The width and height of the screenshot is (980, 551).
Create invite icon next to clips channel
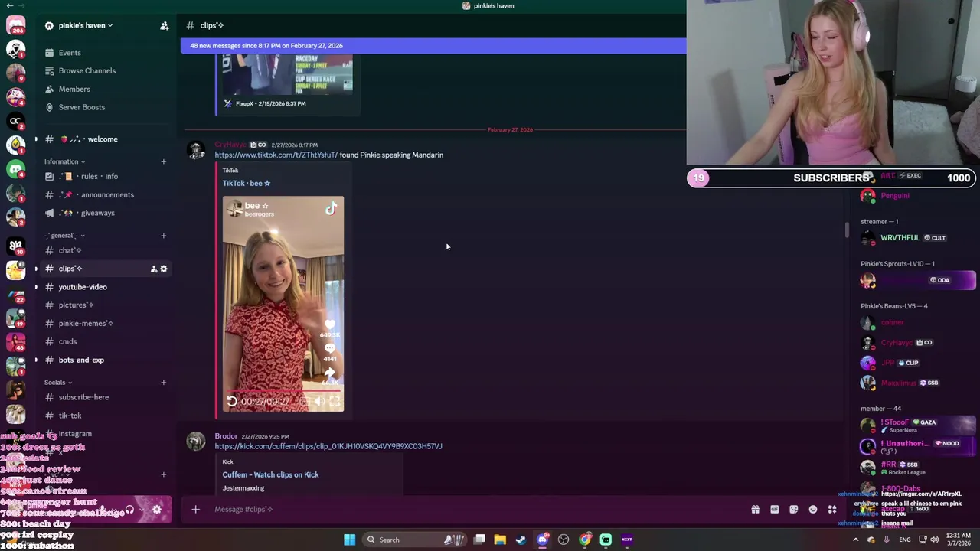coord(153,269)
